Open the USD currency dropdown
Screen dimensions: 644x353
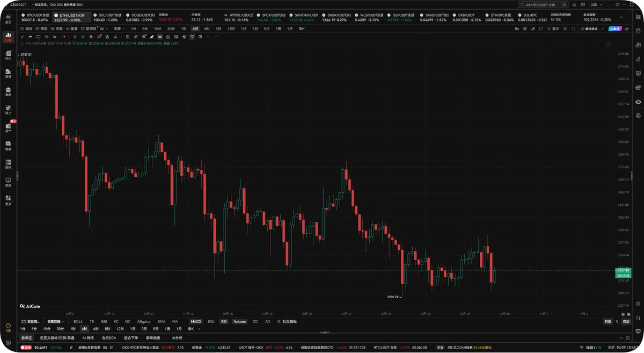(596, 4)
